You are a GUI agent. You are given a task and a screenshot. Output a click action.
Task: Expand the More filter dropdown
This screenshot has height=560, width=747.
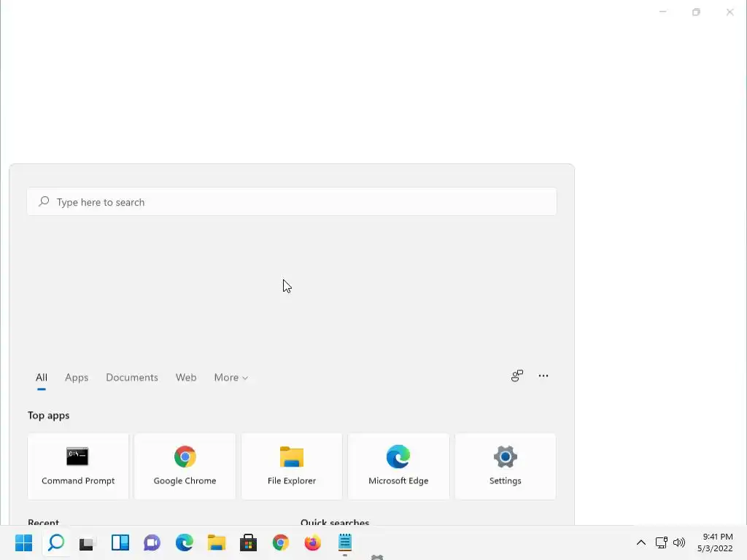tap(231, 378)
